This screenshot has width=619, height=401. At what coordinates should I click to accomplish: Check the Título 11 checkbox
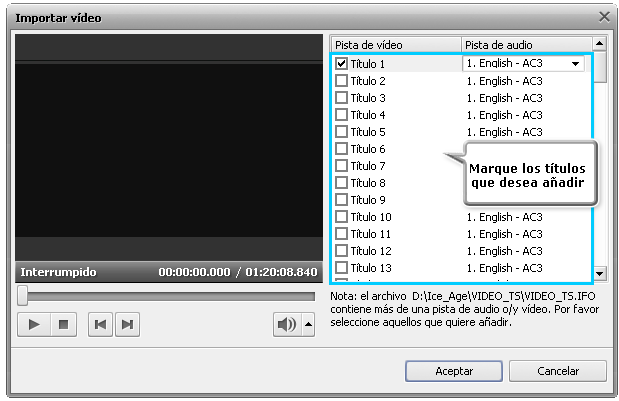(341, 234)
